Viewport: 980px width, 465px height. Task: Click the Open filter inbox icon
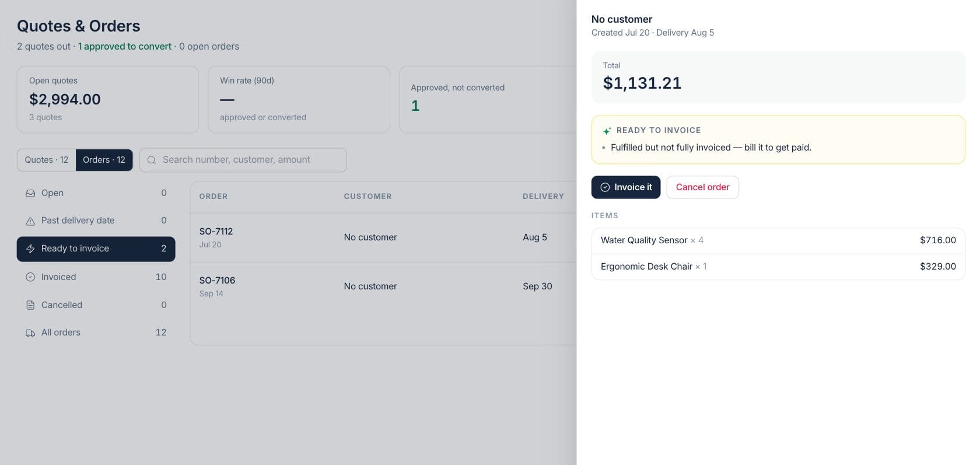[x=30, y=193]
